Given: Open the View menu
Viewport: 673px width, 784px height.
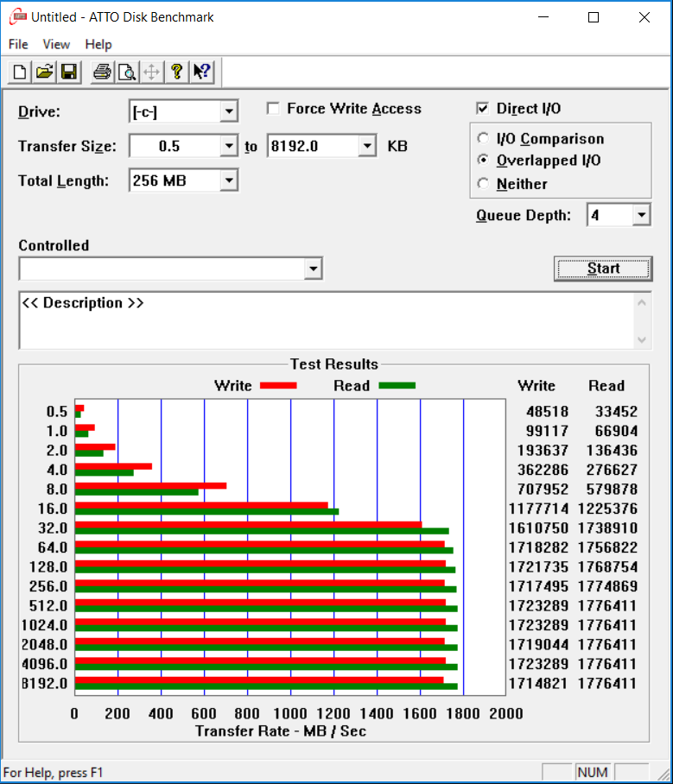Looking at the screenshot, I should coord(56,45).
